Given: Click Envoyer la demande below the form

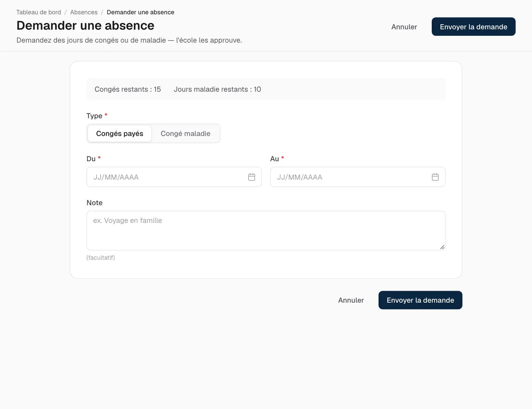Looking at the screenshot, I should pos(420,300).
